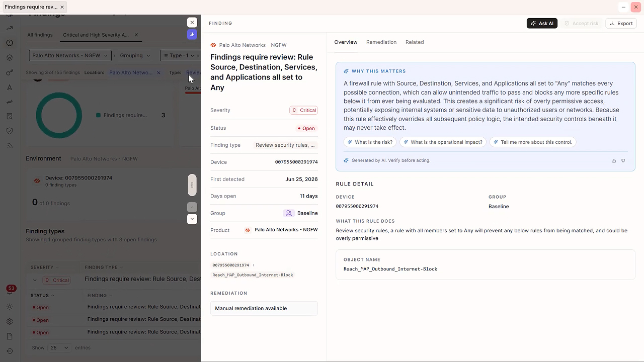Open the navigation arrow icon in sidebar
This screenshot has width=644, height=362.
point(10,87)
